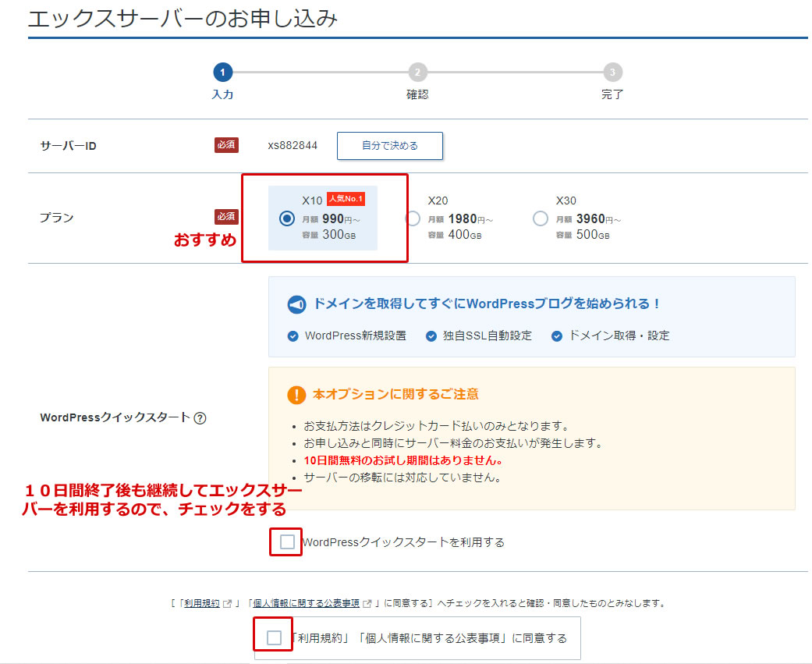Click the server ID value xs882844
Screen dimensions: 812x664
(x=293, y=146)
